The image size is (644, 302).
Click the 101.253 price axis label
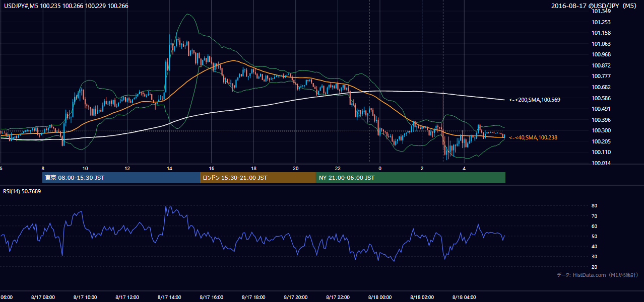(601, 23)
